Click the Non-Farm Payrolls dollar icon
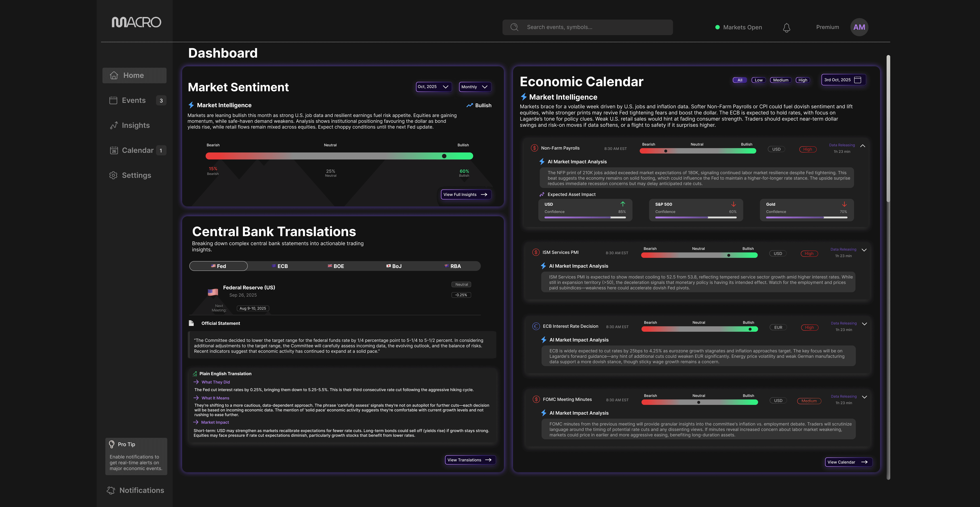 pos(534,148)
